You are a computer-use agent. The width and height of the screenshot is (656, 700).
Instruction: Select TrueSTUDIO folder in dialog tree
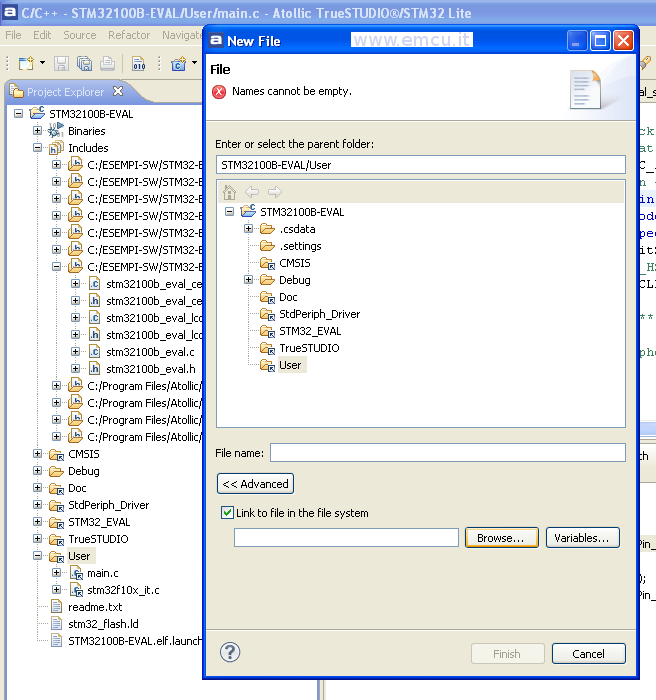[x=309, y=348]
